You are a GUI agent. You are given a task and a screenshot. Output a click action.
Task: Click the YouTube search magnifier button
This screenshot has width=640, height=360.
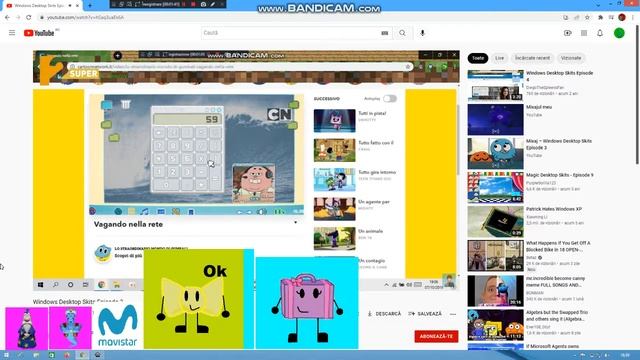[402, 33]
